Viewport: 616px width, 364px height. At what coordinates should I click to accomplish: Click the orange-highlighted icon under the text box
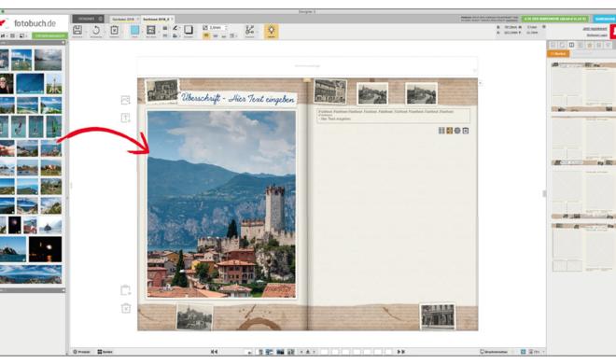(450, 131)
